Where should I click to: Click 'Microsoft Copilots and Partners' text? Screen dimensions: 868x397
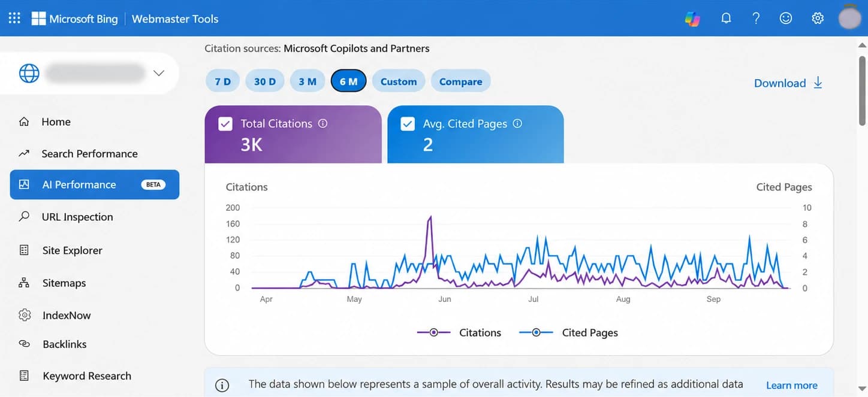tap(357, 49)
